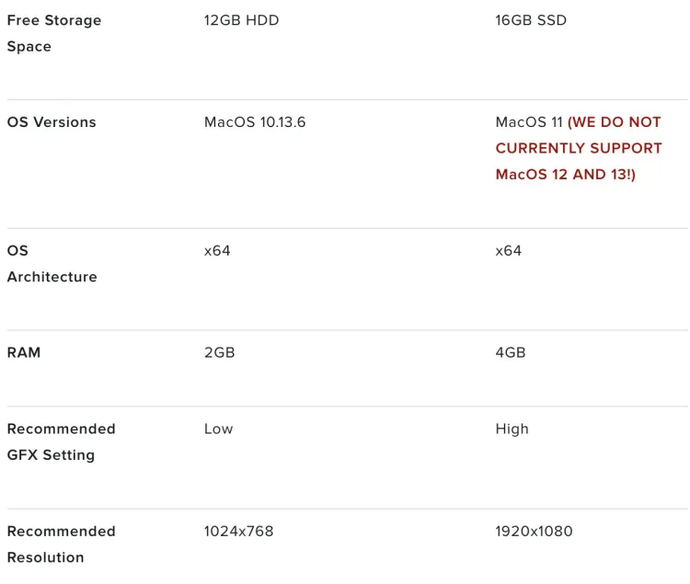Click the x64 value in minimum column
This screenshot has height=584, width=690.
[x=217, y=250]
